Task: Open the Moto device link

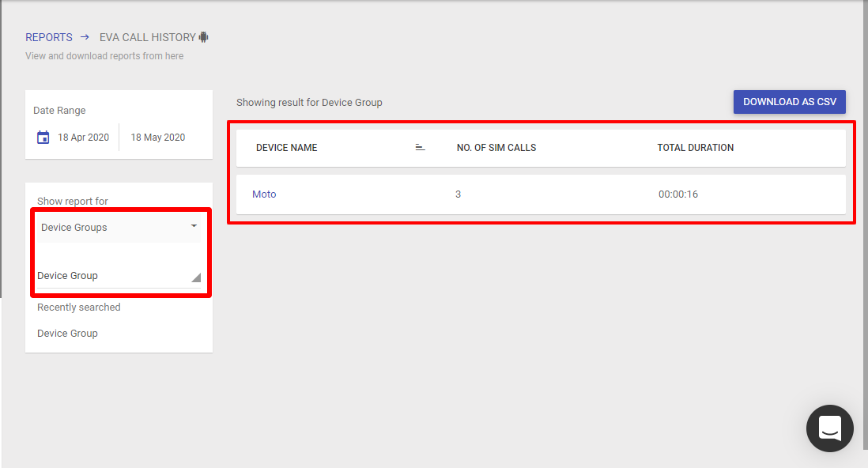Action: click(264, 194)
